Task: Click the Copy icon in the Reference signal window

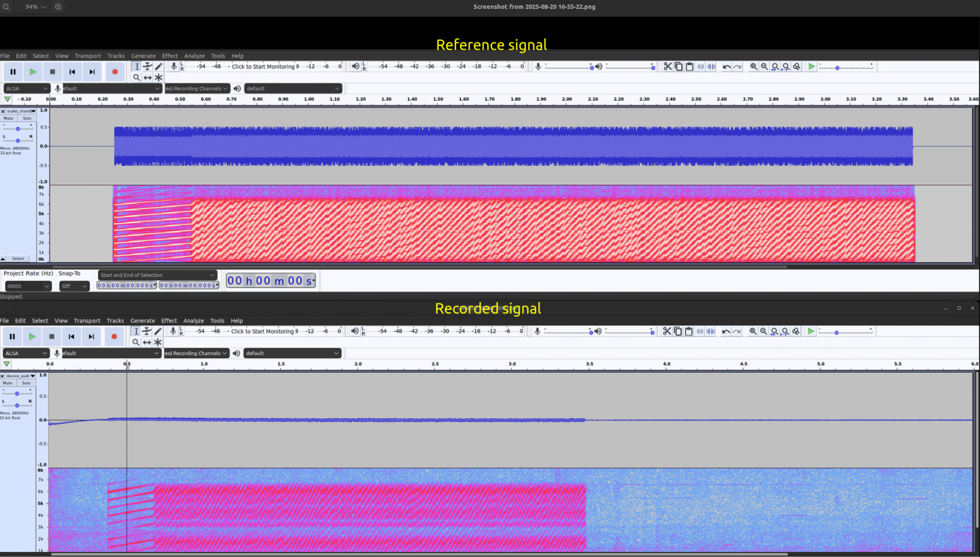Action: [x=678, y=67]
